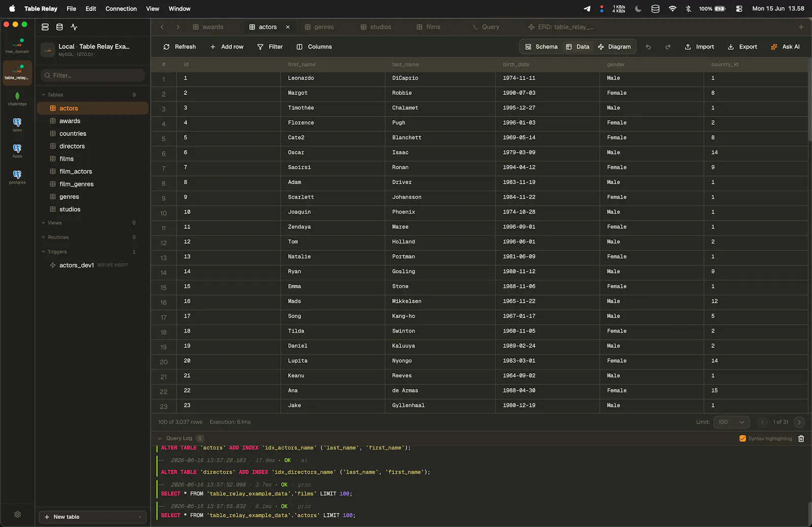The width and height of the screenshot is (812, 527).
Task: Toggle Syntax highlighting checkbox
Action: [x=742, y=439]
